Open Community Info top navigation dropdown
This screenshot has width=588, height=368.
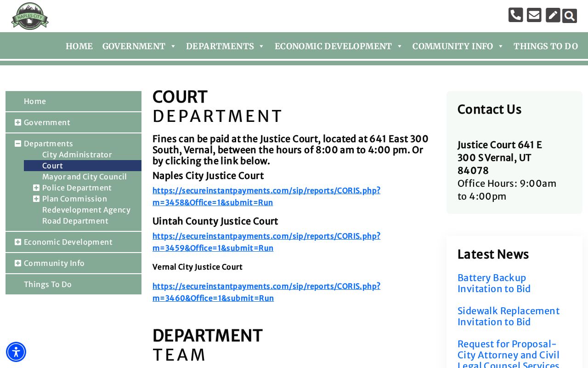pos(458,46)
